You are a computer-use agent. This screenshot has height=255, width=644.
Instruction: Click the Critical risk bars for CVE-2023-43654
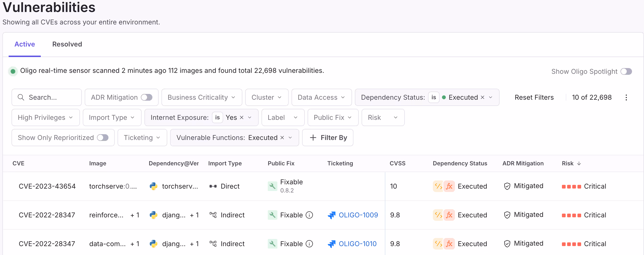coord(571,186)
